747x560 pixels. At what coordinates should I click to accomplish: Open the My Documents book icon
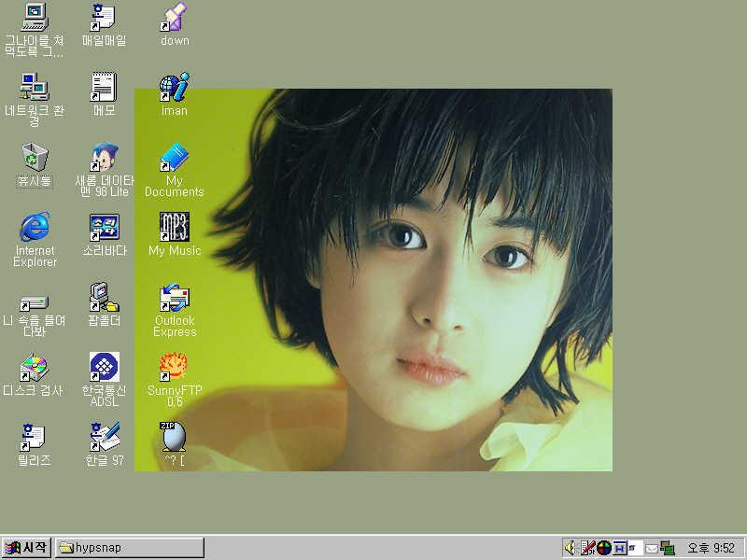175,158
